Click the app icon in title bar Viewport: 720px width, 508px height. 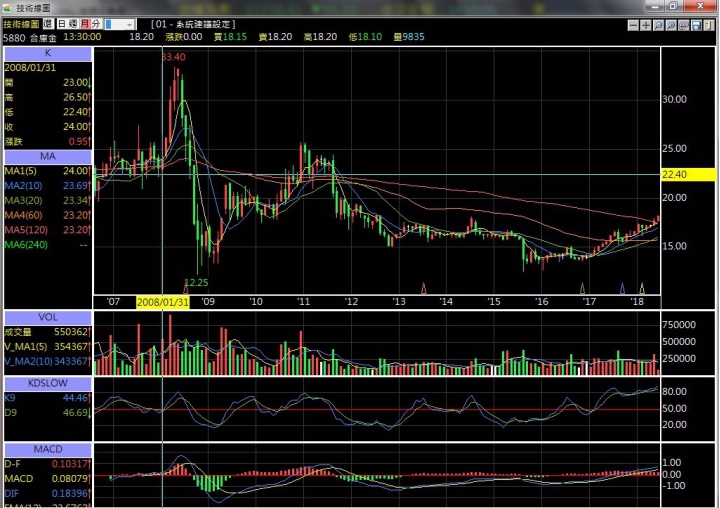7,8
